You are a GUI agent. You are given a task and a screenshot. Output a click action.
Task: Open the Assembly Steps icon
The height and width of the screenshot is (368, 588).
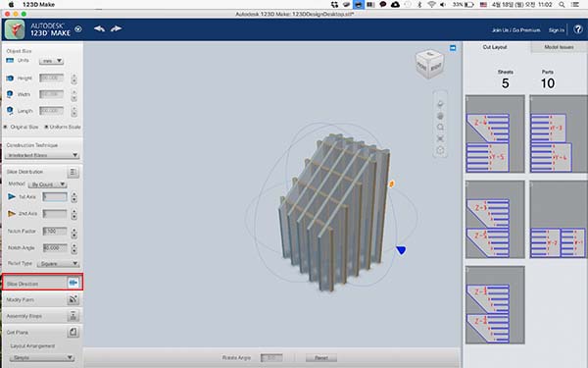(73, 316)
